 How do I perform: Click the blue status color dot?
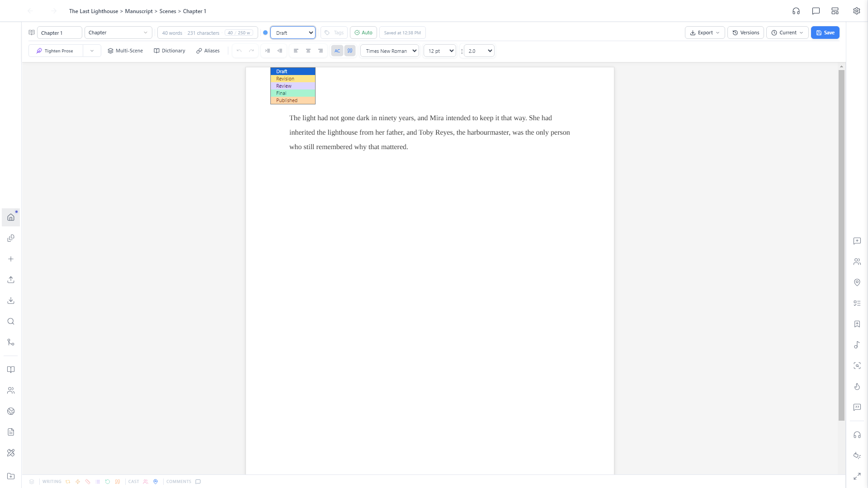(x=265, y=33)
